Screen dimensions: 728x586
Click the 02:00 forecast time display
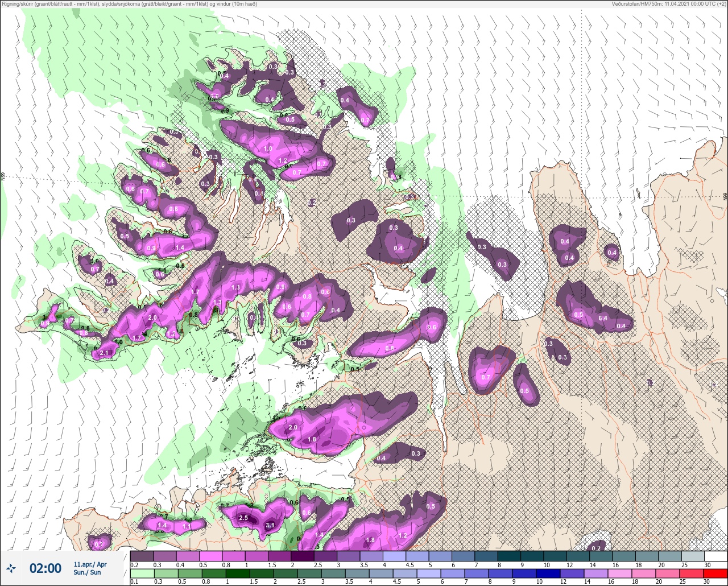click(45, 568)
